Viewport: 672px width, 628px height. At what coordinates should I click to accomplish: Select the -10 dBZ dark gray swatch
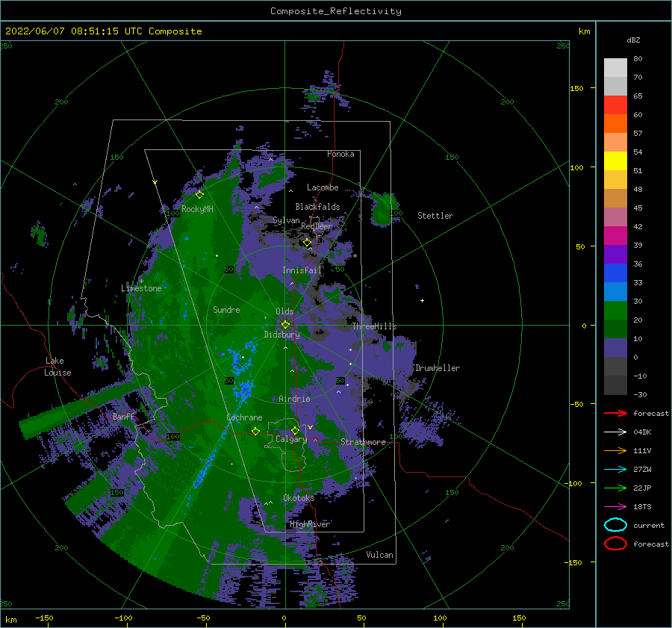[x=615, y=385]
